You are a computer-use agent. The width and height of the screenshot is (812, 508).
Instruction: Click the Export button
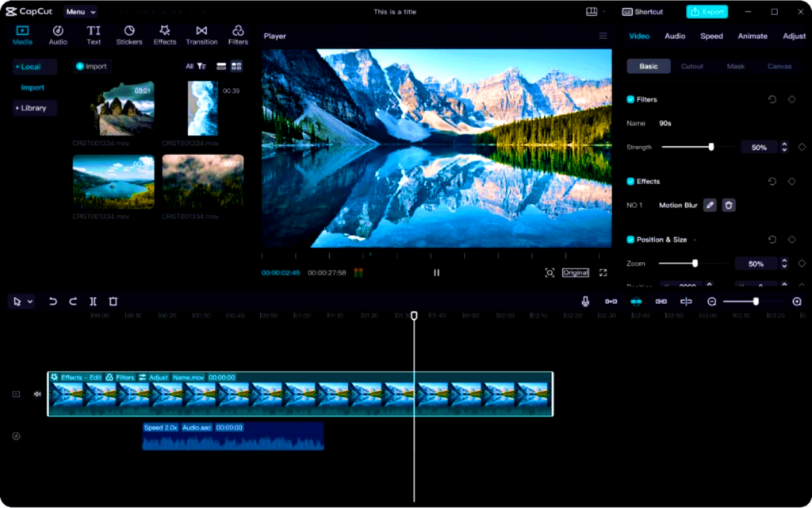click(707, 12)
